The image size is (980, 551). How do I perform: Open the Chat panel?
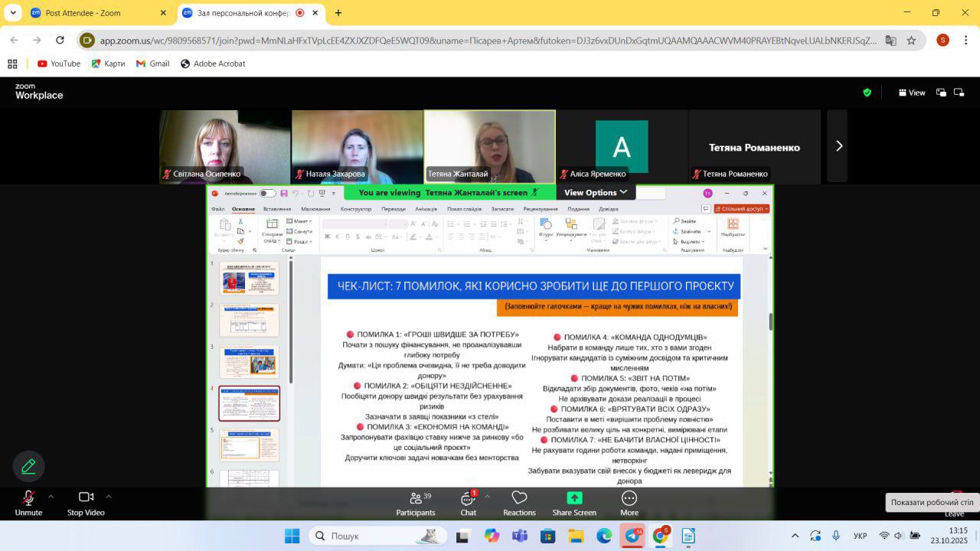point(467,499)
